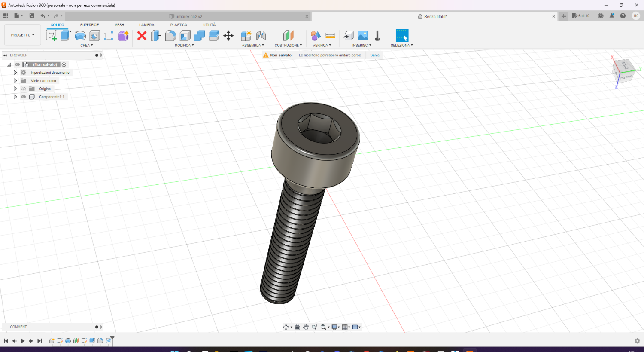Expand Impostazioni documento node
Viewport: 644px width, 352px height.
15,73
